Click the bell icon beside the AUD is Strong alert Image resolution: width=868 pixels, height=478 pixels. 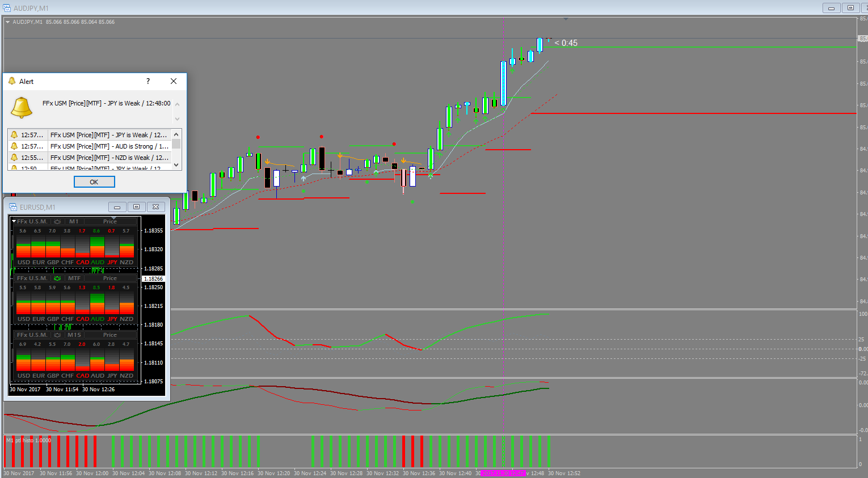(x=14, y=146)
